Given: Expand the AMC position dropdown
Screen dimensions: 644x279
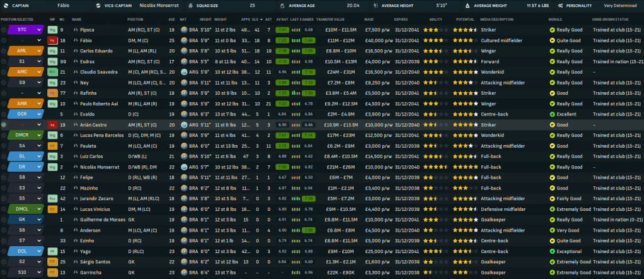Looking at the screenshot, I should pos(39,72).
